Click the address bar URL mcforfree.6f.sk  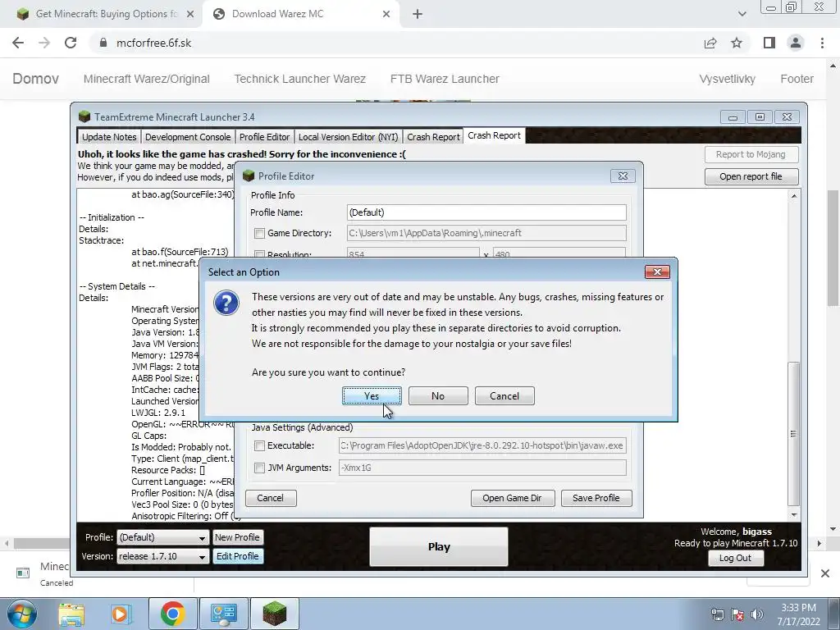point(153,43)
